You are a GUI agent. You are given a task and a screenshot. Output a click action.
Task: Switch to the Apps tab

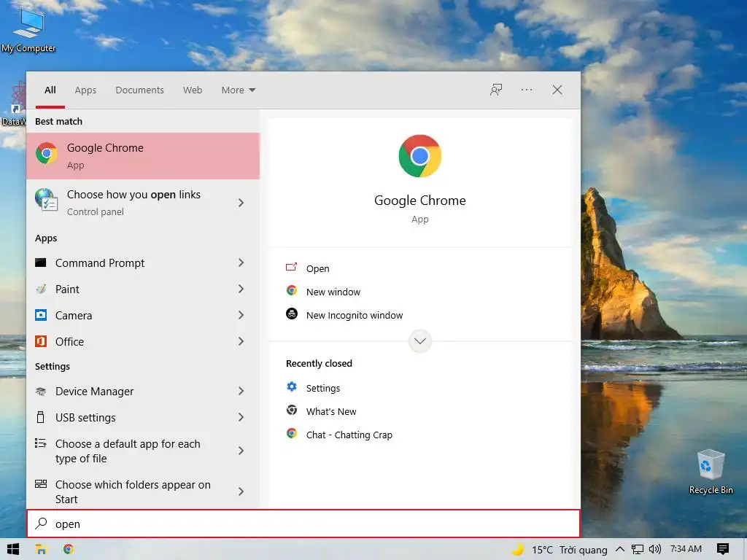[x=85, y=90]
